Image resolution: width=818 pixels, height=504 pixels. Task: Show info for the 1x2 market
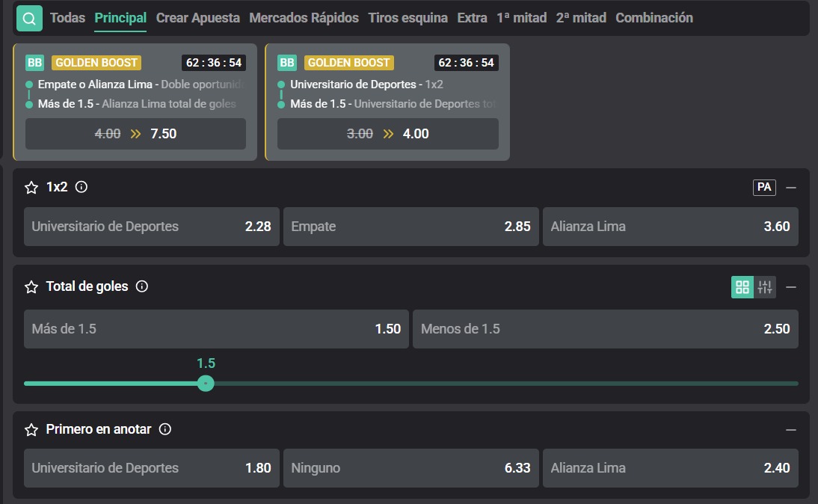[82, 187]
